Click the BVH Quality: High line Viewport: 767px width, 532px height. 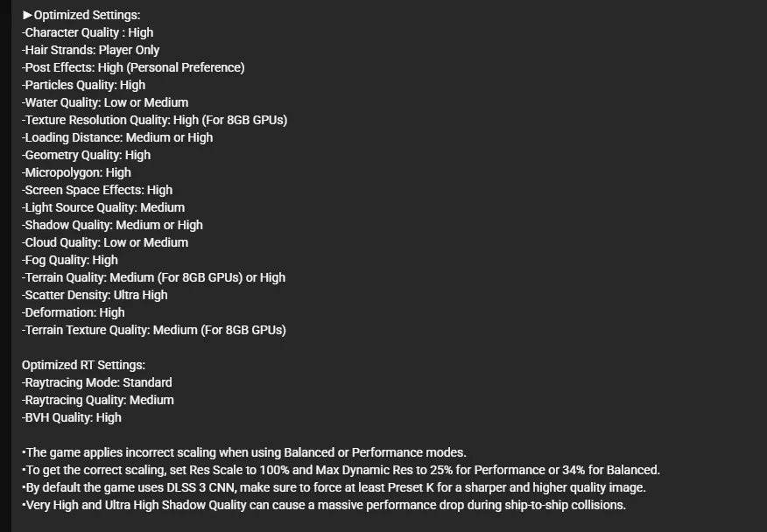pyautogui.click(x=72, y=417)
